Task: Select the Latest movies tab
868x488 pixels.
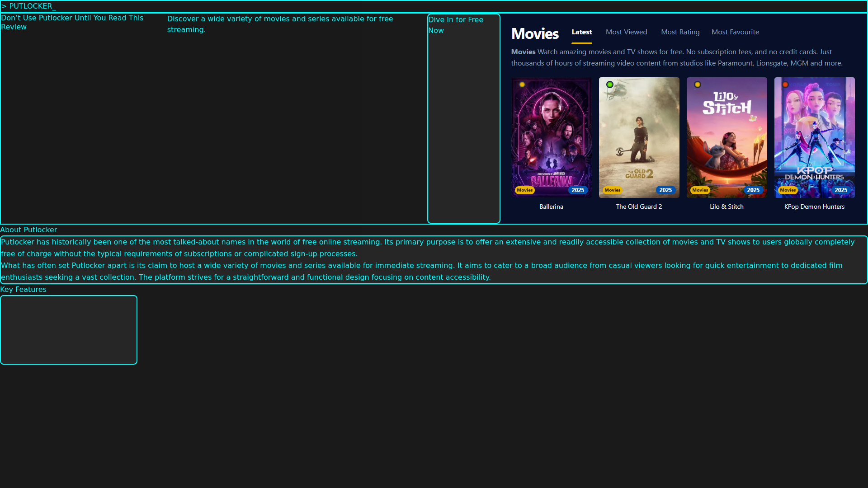Action: pos(582,32)
